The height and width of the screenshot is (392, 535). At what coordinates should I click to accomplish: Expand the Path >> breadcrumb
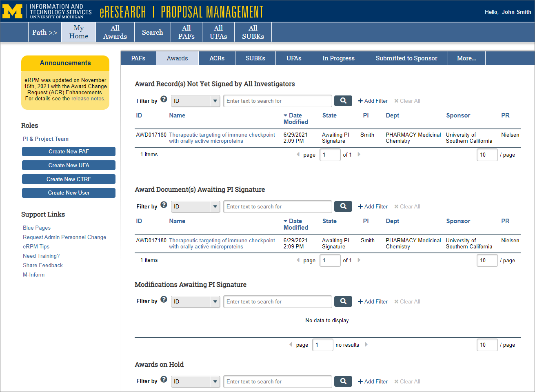point(44,32)
